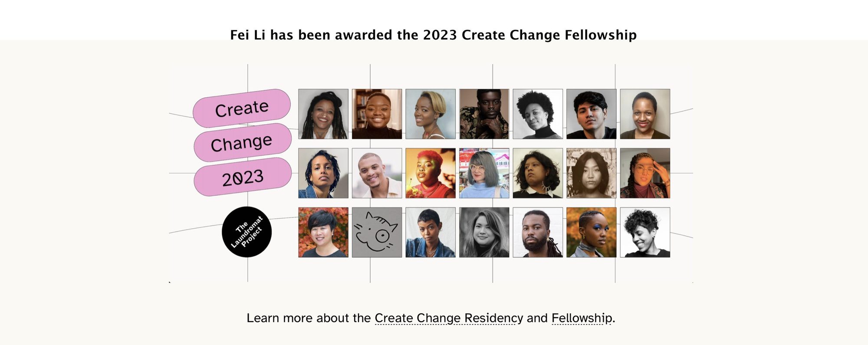Select the cat doodle drawing tile
Image resolution: width=868 pixels, height=345 pixels.
377,232
